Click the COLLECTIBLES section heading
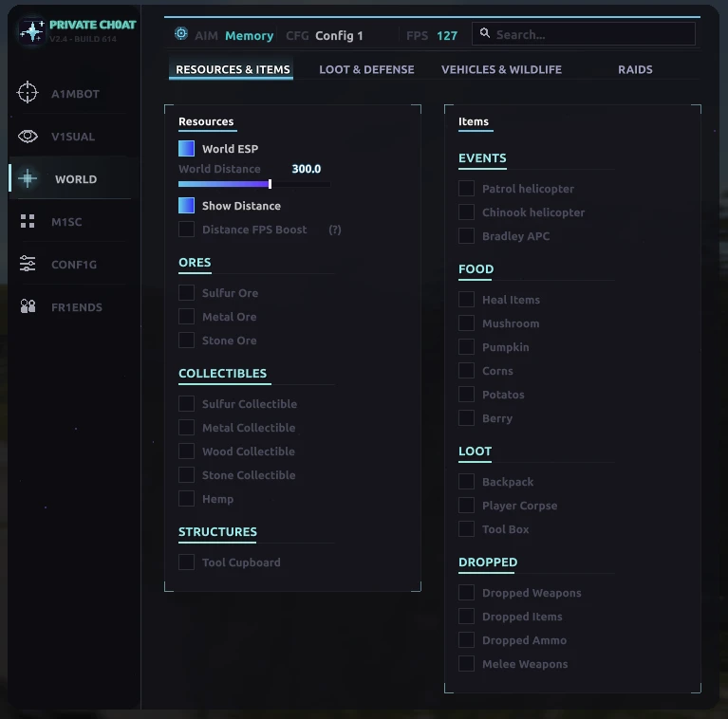 click(223, 374)
